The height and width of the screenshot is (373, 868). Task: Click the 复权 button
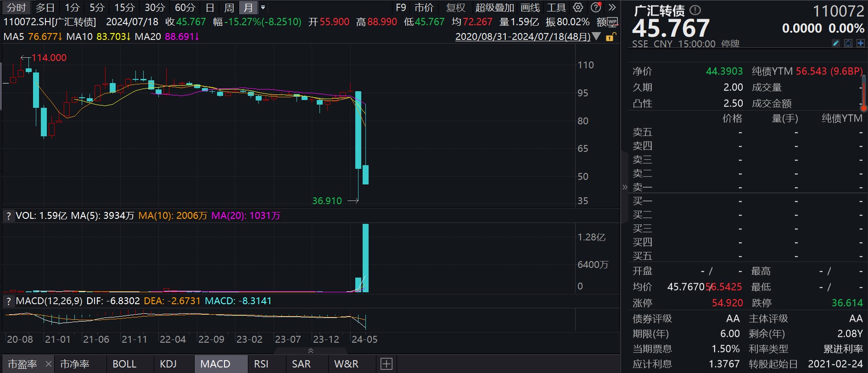click(x=455, y=7)
